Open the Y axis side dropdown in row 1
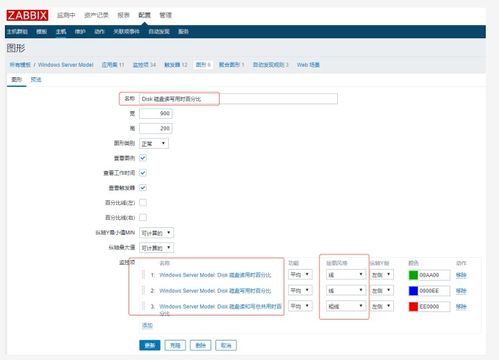Screen dimensions: 499x360 382,275
